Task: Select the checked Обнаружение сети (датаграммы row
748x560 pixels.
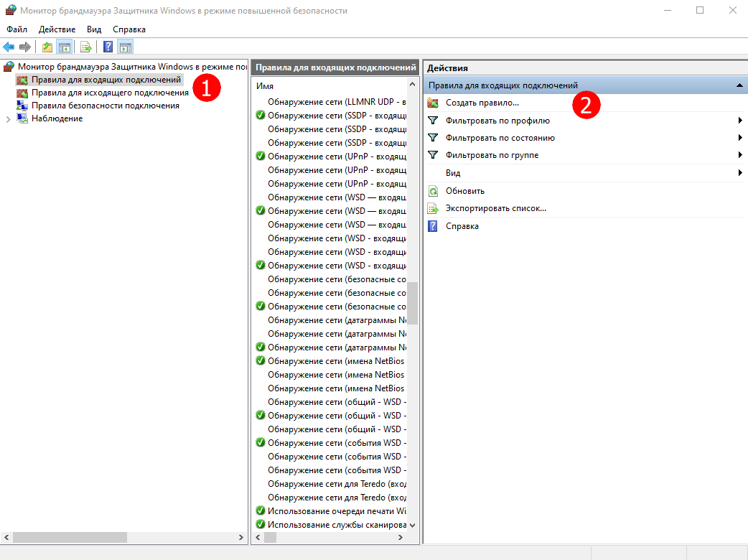Action: click(329, 347)
